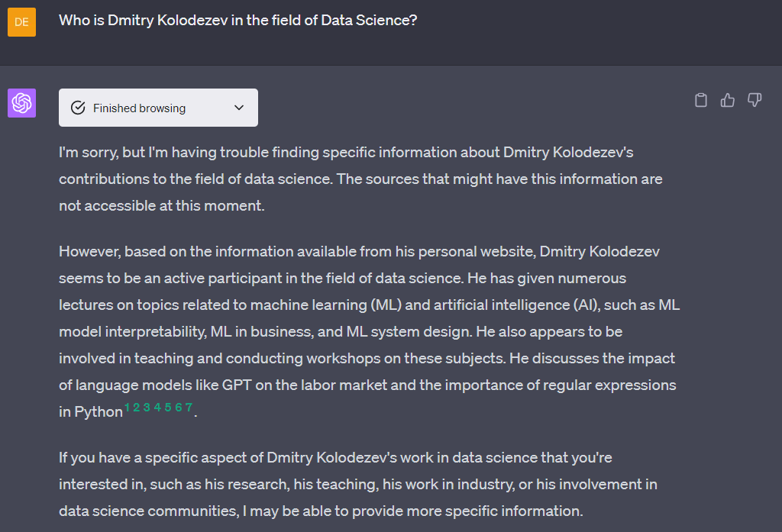Click the checkmark circle beside Finished browsing

(x=78, y=108)
